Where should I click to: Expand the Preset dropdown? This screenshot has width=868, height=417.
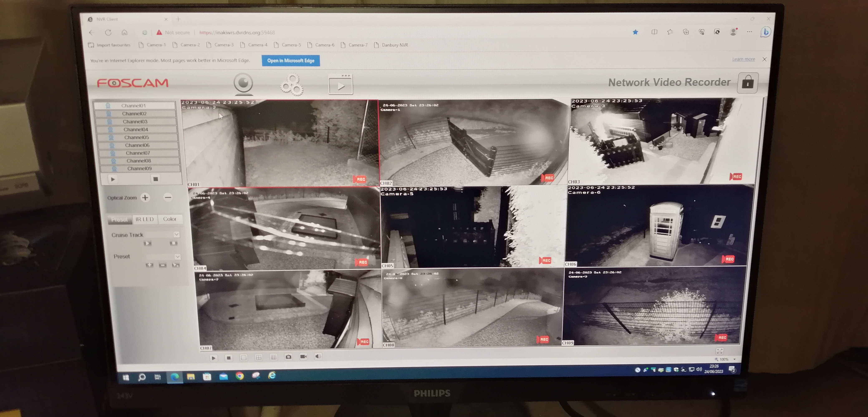(x=178, y=257)
